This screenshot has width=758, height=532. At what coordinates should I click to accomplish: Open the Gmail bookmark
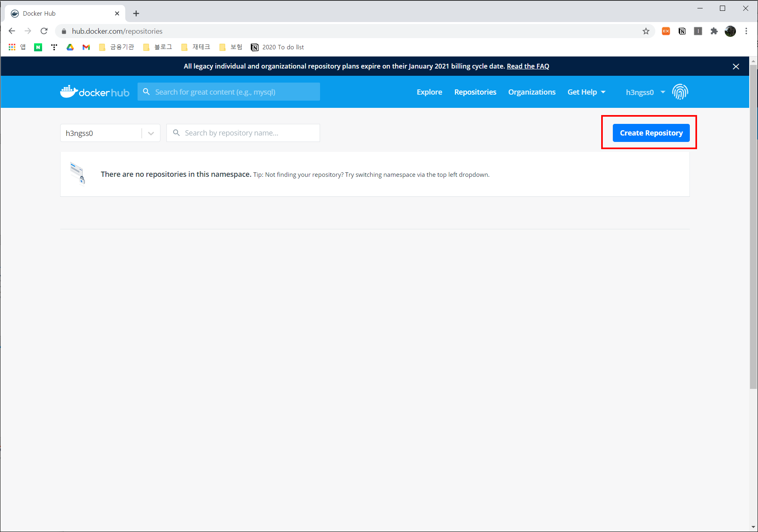pos(86,47)
